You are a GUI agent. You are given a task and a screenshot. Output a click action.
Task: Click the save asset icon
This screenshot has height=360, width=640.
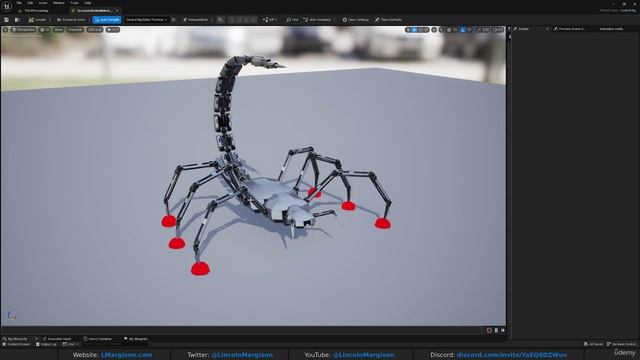(7, 20)
